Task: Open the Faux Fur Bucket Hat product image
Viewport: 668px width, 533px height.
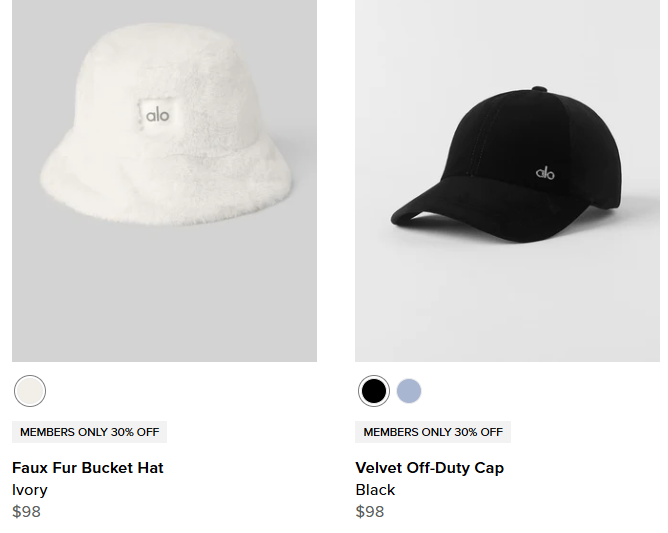Action: (x=164, y=181)
